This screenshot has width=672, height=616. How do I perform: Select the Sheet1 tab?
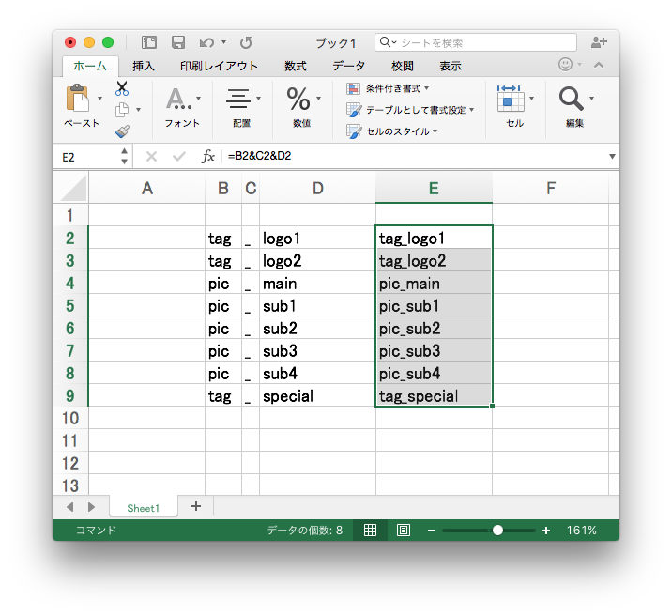pyautogui.click(x=144, y=508)
